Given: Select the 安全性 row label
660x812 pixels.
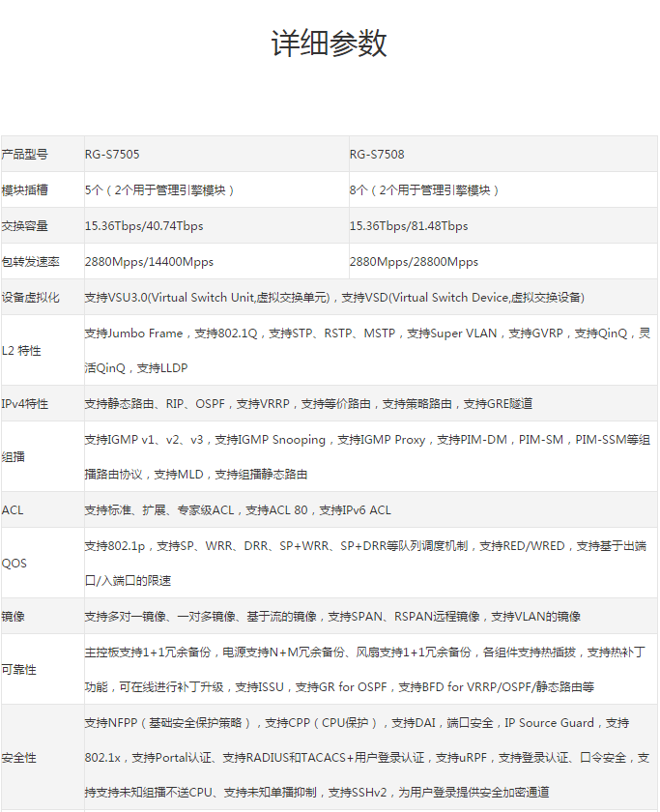Looking at the screenshot, I should (18, 758).
